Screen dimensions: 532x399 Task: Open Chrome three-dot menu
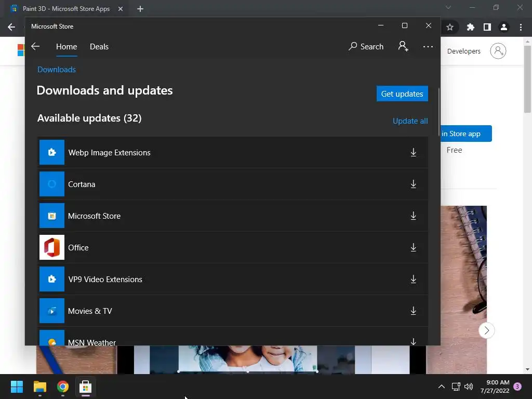[521, 27]
